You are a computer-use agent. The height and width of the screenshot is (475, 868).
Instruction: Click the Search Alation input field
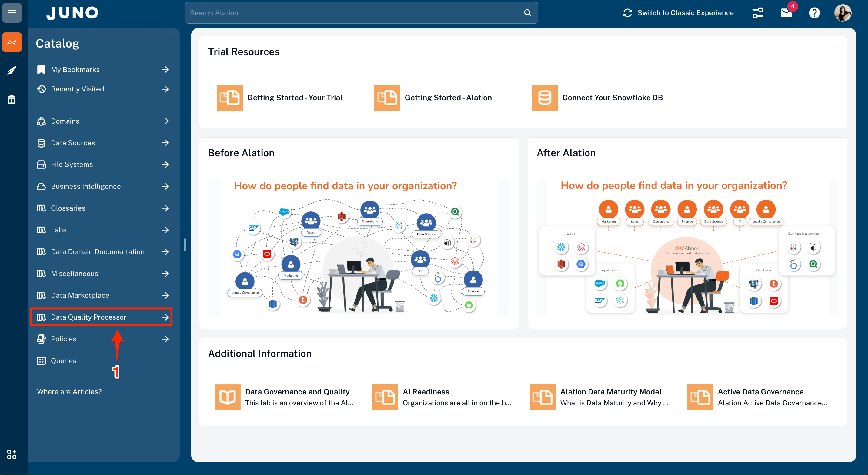tap(354, 13)
